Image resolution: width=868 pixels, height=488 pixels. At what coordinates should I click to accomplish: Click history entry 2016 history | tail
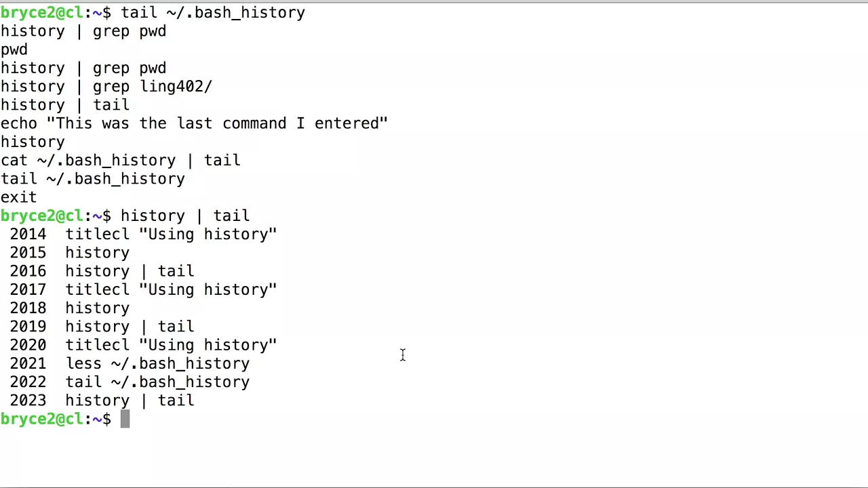[102, 271]
